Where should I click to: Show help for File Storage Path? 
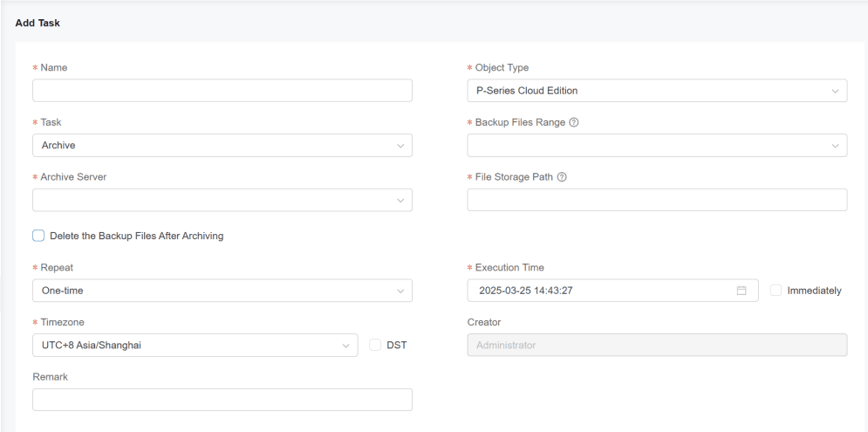561,177
